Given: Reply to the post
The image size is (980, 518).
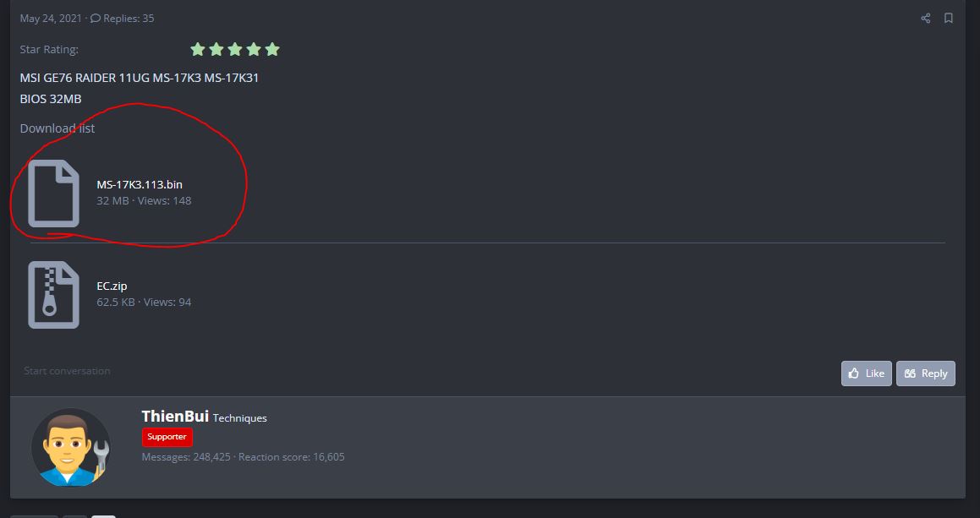Looking at the screenshot, I should coord(926,373).
